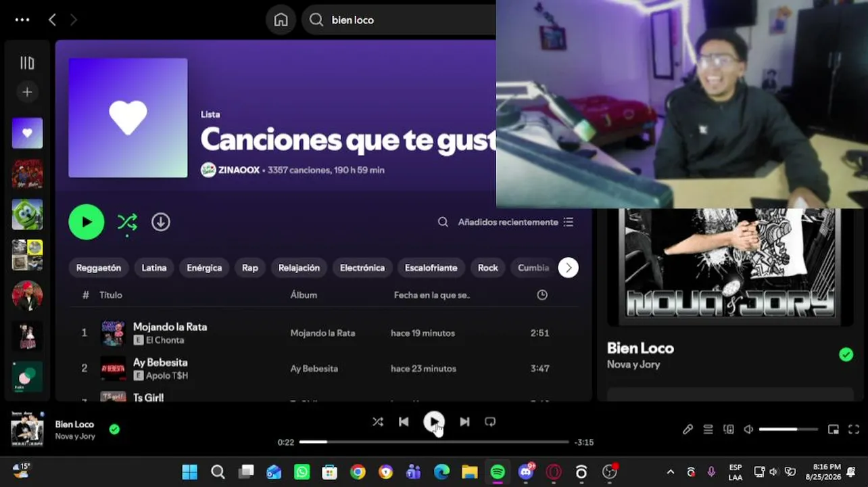868x487 pixels.
Task: Open artist El Chonta
Action: [165, 340]
